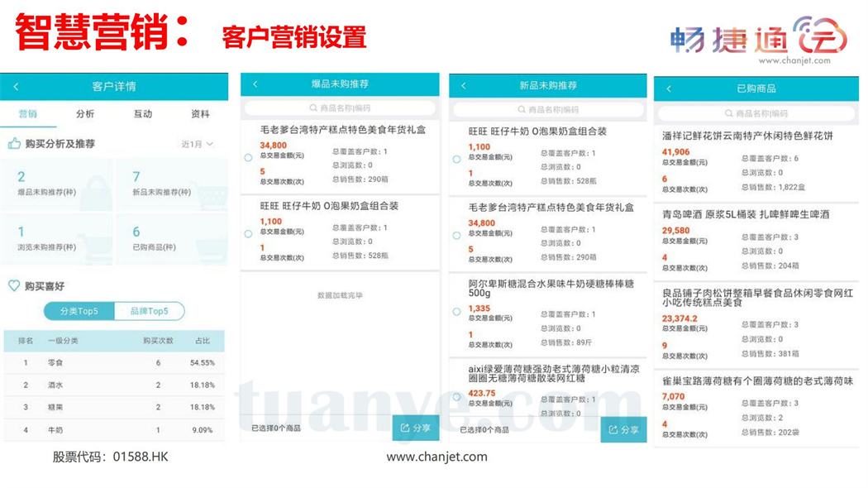The width and height of the screenshot is (868, 488).
Task: Share selected items in 新品未购推荐
Action: [x=624, y=429]
